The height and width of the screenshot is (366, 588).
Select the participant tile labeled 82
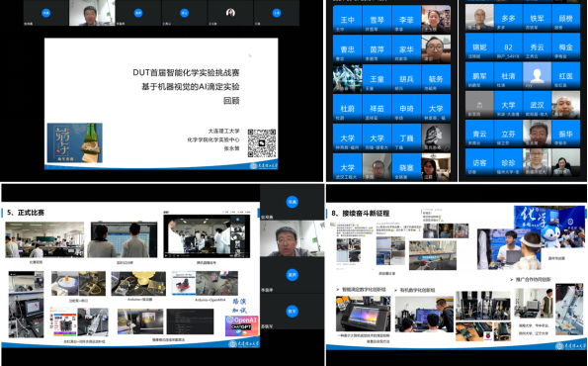coord(508,46)
